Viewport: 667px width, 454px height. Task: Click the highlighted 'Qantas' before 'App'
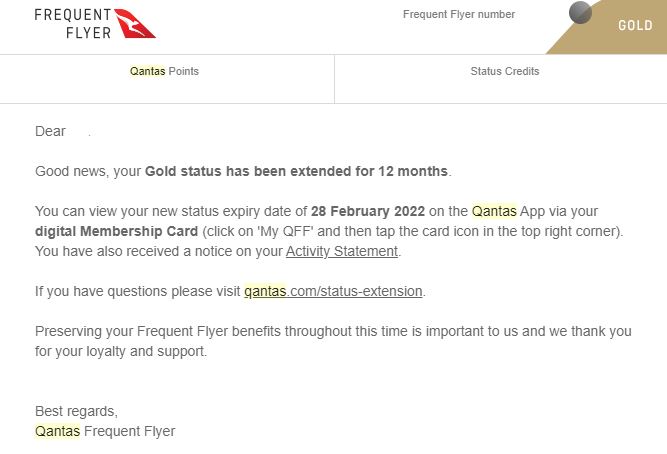[494, 211]
